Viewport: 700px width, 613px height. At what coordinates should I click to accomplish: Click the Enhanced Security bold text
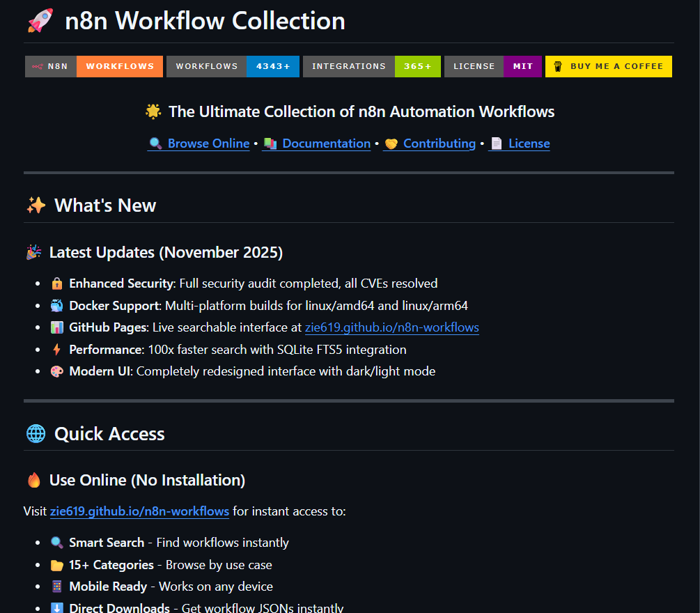[123, 284]
